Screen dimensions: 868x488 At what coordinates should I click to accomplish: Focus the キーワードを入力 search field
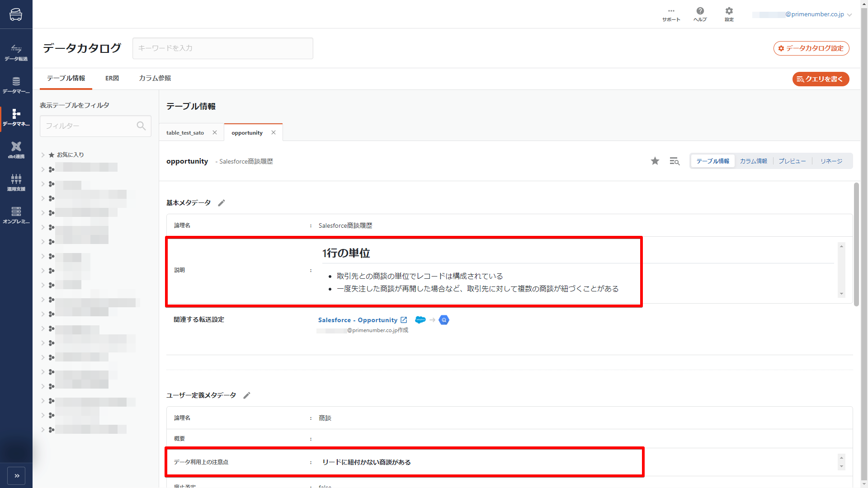tap(222, 48)
